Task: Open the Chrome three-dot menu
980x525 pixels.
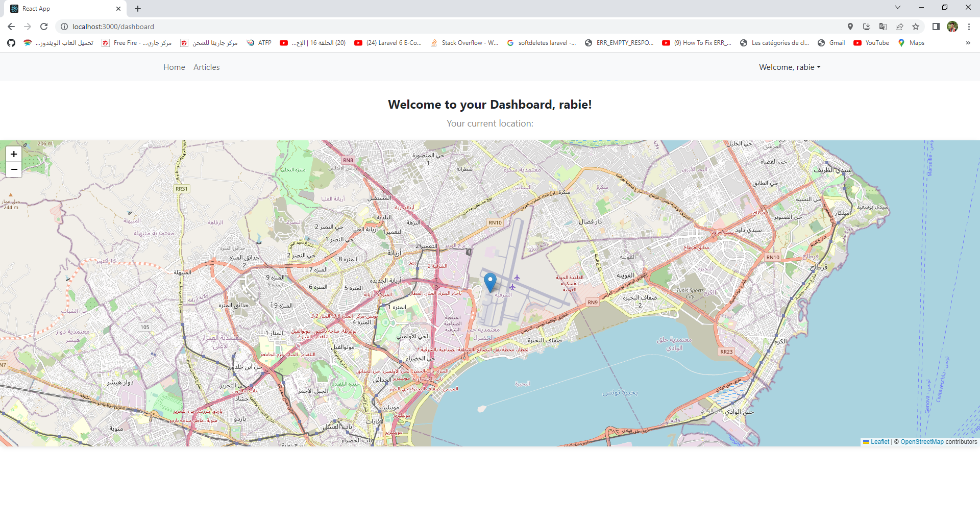Action: (969, 27)
